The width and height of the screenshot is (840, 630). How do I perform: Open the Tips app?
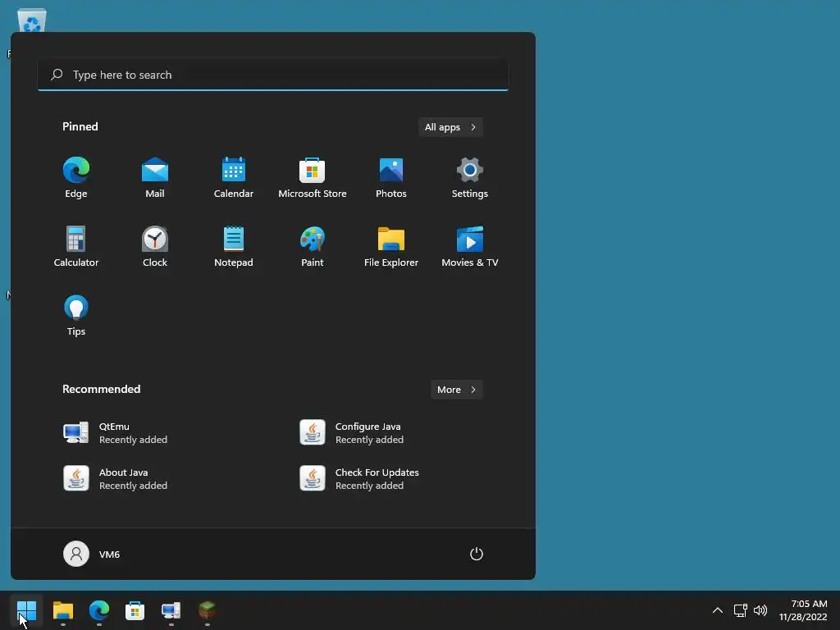coord(76,316)
